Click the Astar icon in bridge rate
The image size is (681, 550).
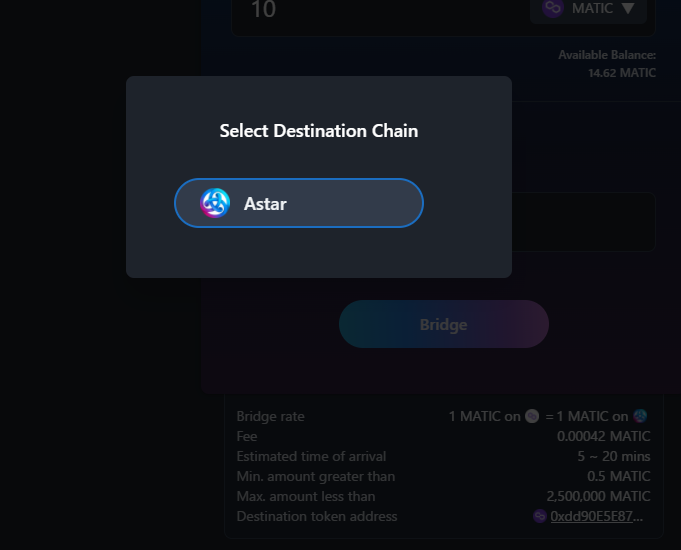[641, 416]
